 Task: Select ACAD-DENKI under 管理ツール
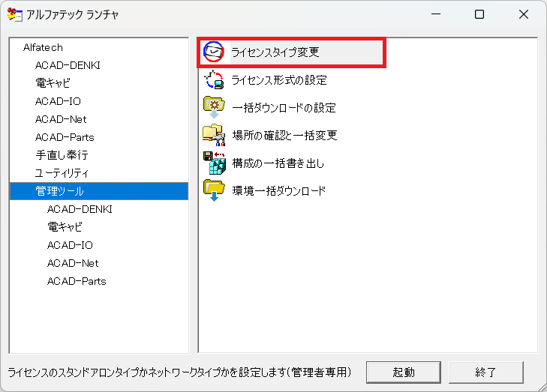[80, 209]
